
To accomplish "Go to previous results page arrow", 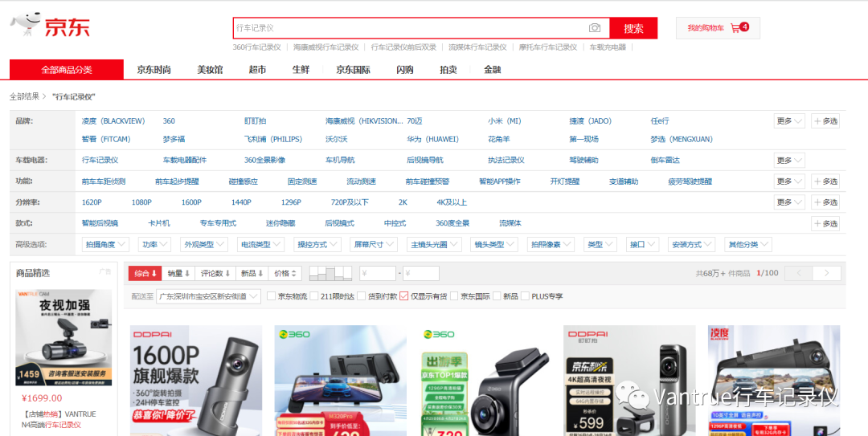I will click(800, 273).
